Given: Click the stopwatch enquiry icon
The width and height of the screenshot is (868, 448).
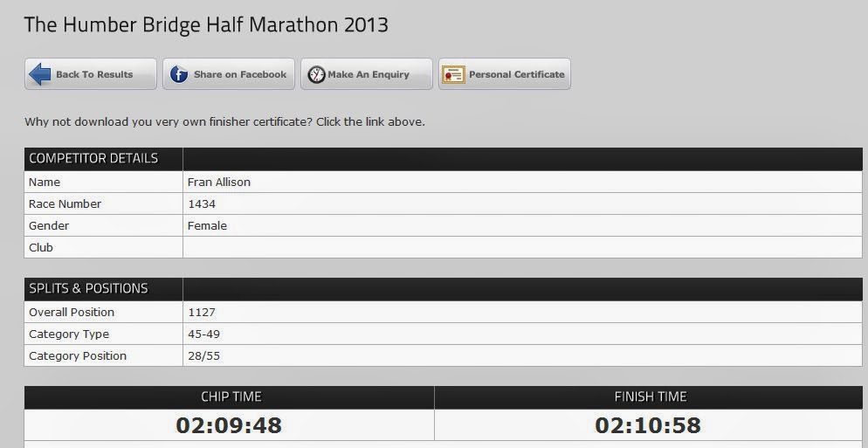Looking at the screenshot, I should (x=317, y=75).
